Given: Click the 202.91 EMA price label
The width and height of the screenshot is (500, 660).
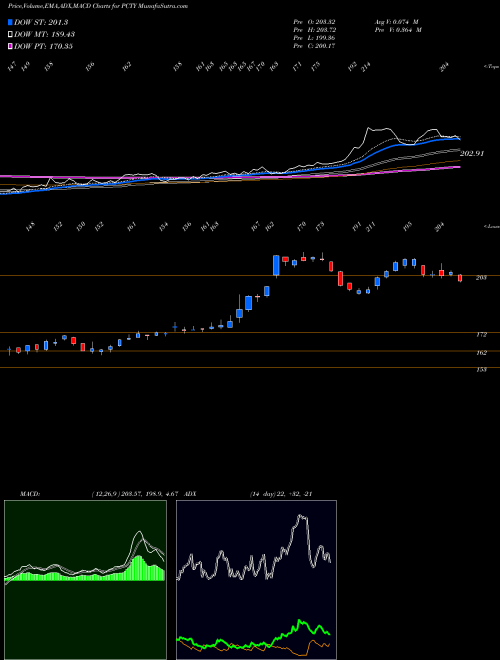Looking at the screenshot, I should (x=472, y=154).
